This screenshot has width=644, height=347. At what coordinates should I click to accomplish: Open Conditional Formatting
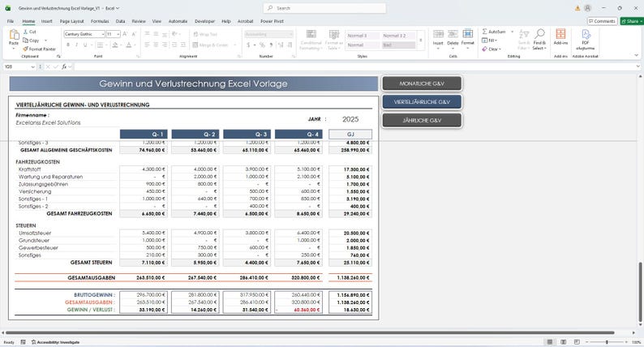[x=311, y=40]
